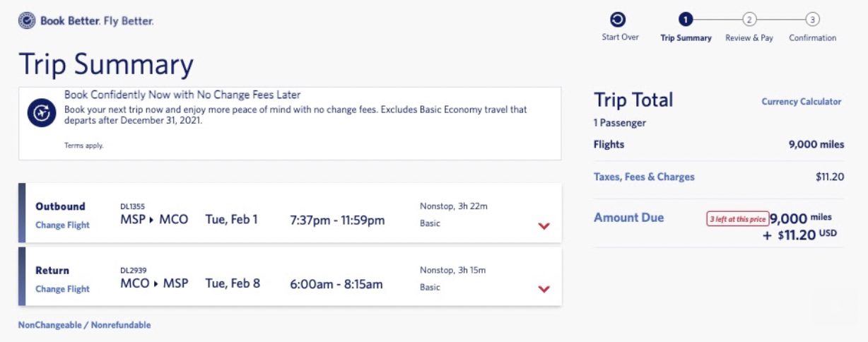
Task: Click the NonChangeable / Nonrefundable link
Action: 84,325
